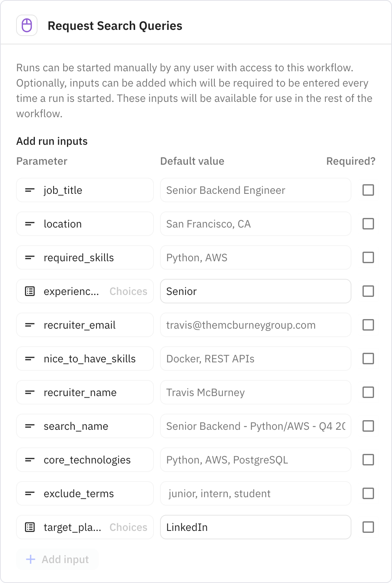
Task: Click the choices list icon beside target platform
Action: pyautogui.click(x=30, y=527)
